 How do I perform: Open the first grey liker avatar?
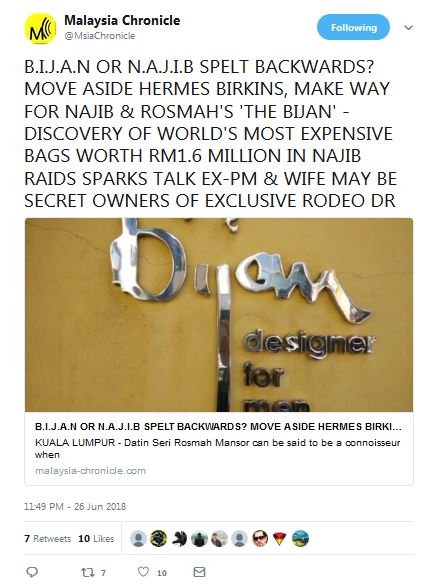pyautogui.click(x=138, y=538)
